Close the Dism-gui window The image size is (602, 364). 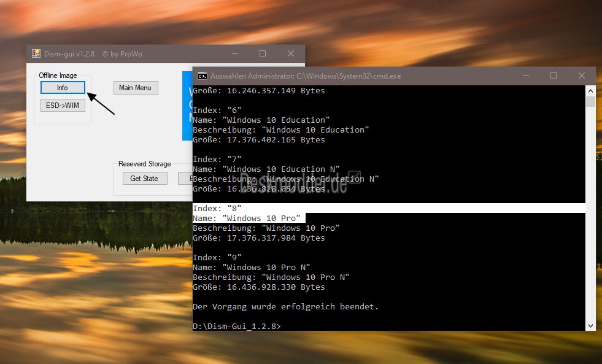point(291,54)
